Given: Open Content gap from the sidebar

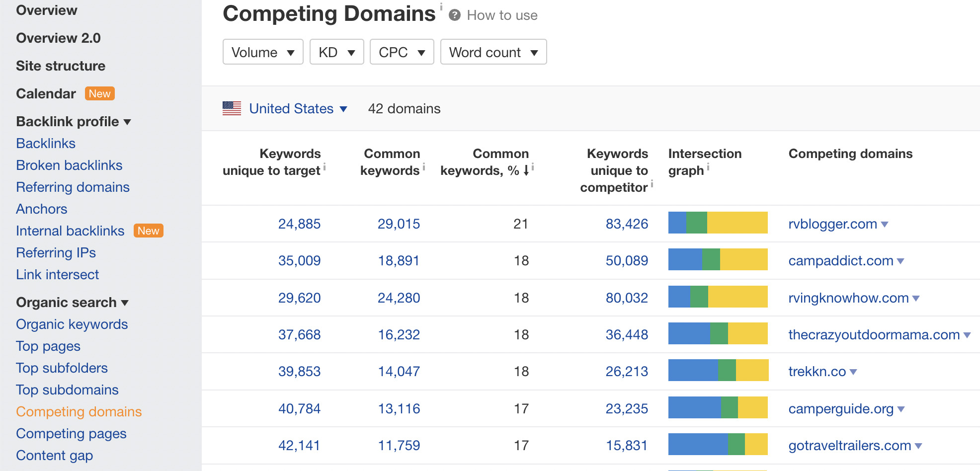Looking at the screenshot, I should coord(54,455).
